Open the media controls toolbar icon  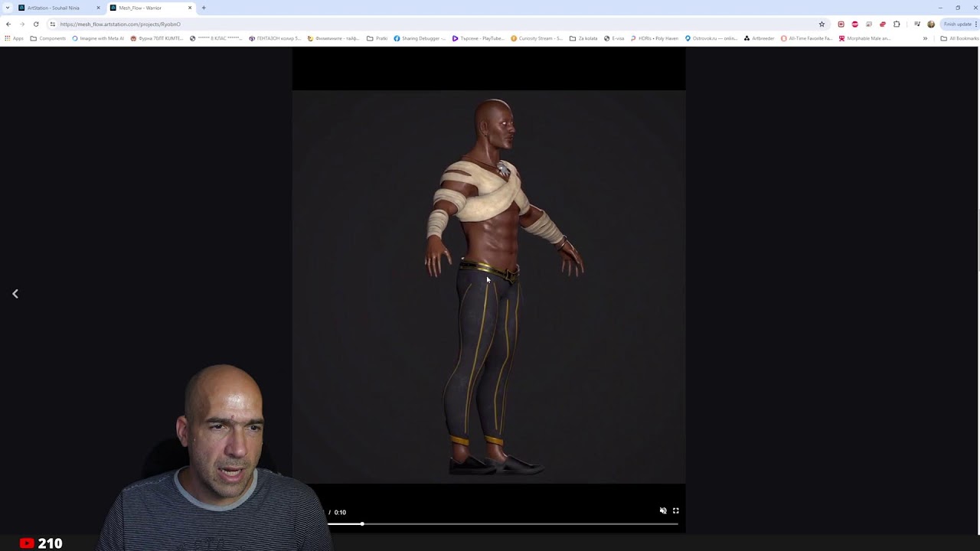click(917, 24)
